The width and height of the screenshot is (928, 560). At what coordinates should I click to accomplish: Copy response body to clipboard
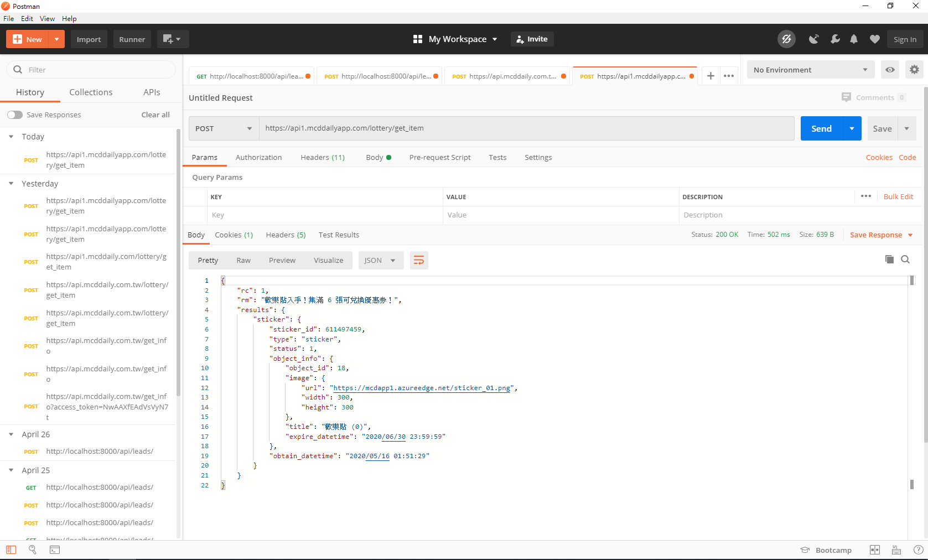(x=889, y=259)
